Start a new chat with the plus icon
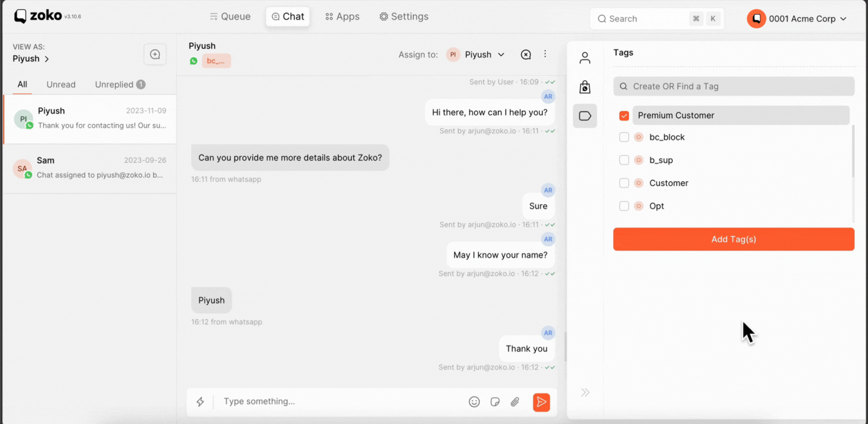The width and height of the screenshot is (868, 424). (155, 55)
